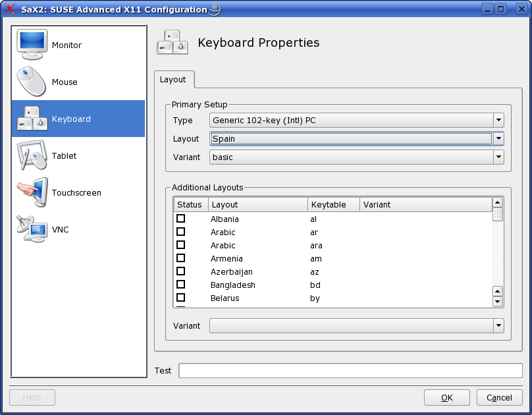Image resolution: width=532 pixels, height=415 pixels.
Task: Click the Status column header
Action: [190, 205]
